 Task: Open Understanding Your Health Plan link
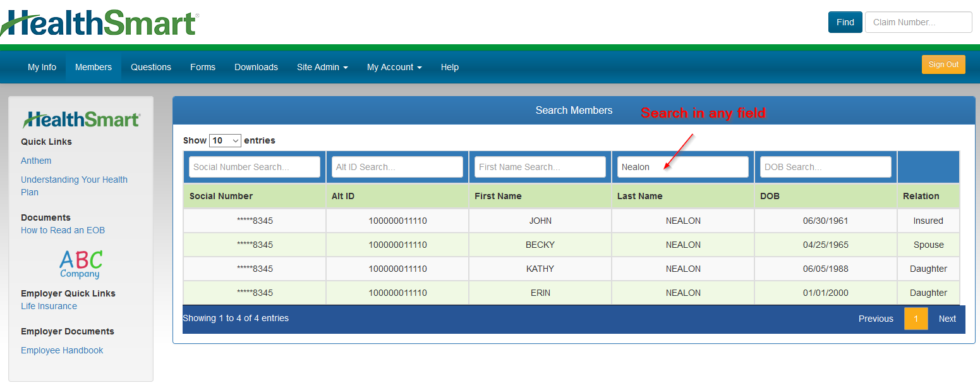click(x=74, y=186)
